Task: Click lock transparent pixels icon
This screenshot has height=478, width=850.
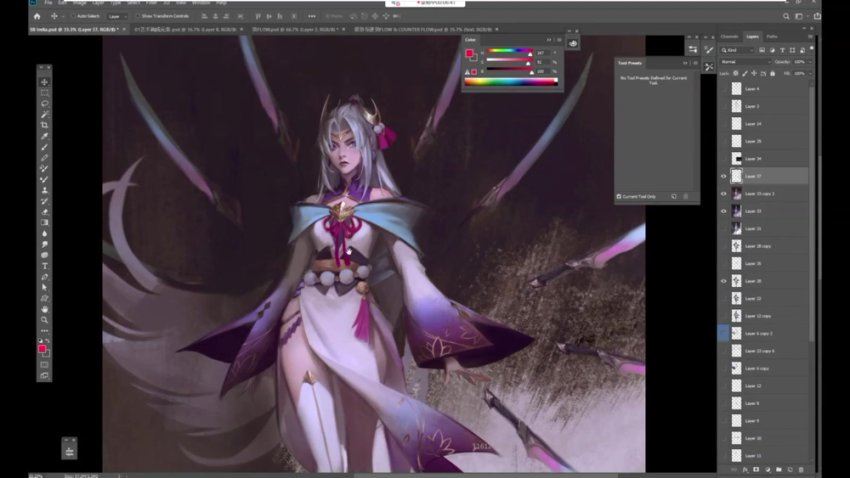Action: coord(736,73)
